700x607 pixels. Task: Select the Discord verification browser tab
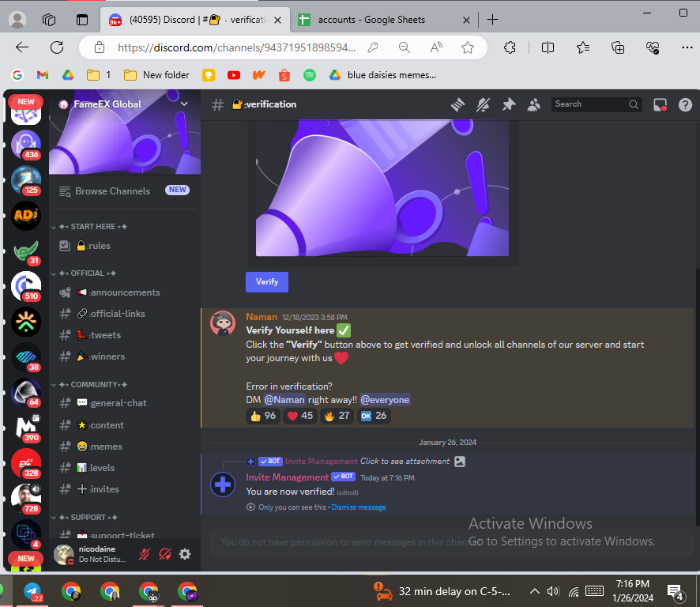[195, 20]
